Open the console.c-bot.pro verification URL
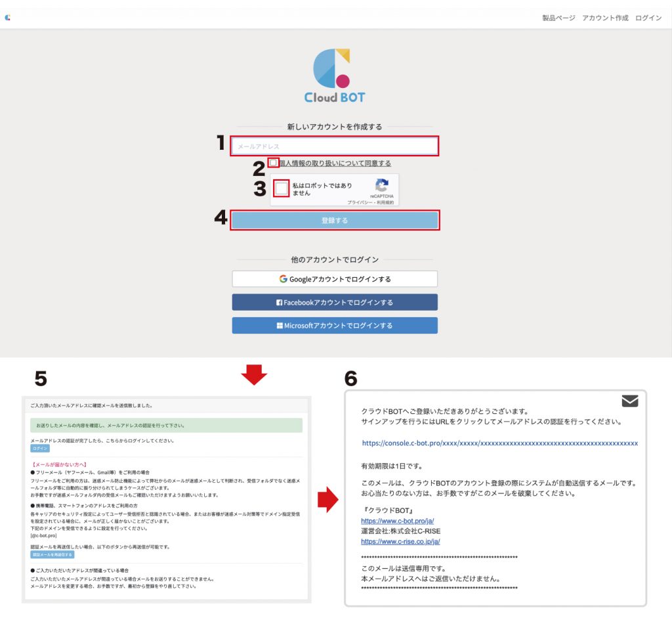 (x=499, y=443)
